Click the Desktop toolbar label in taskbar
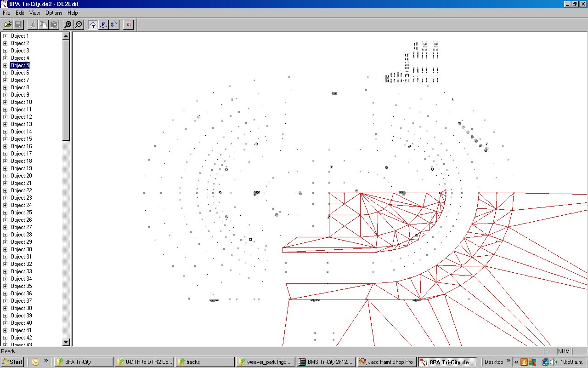 [x=494, y=362]
